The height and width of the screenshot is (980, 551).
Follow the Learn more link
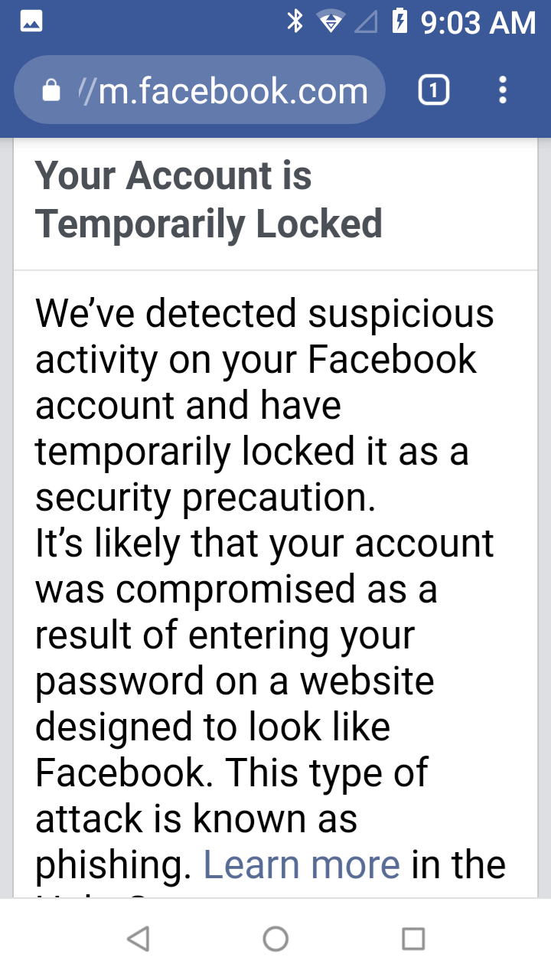[x=302, y=865]
